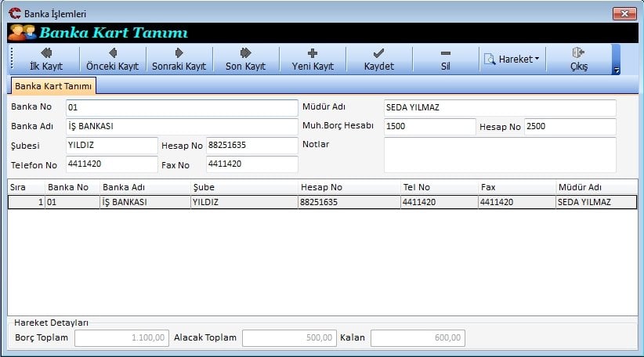Delete the record using Sil
The width and height of the screenshot is (644, 357).
[x=445, y=59]
